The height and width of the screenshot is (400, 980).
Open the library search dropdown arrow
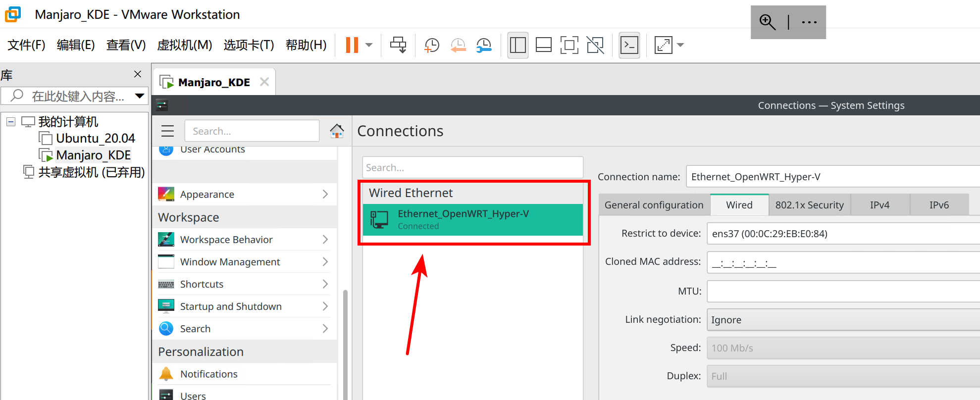(x=140, y=96)
